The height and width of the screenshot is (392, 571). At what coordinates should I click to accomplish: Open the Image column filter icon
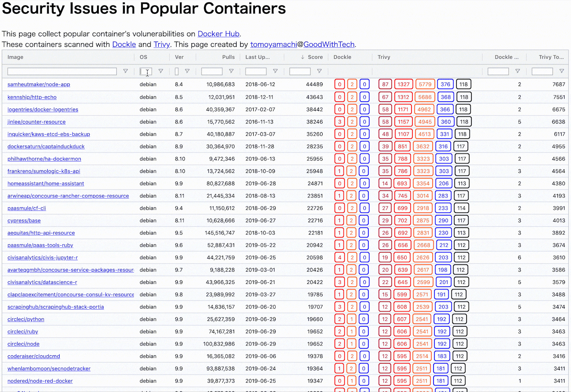126,71
